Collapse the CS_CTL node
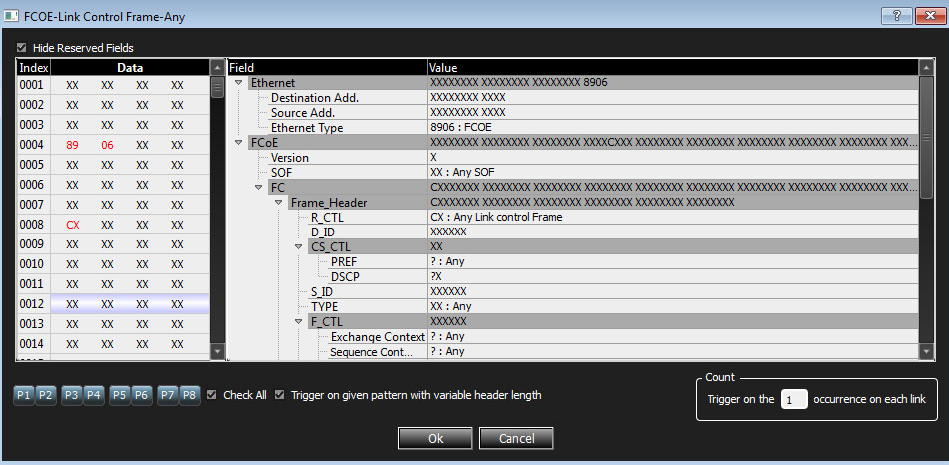949x465 pixels. pyautogui.click(x=298, y=246)
